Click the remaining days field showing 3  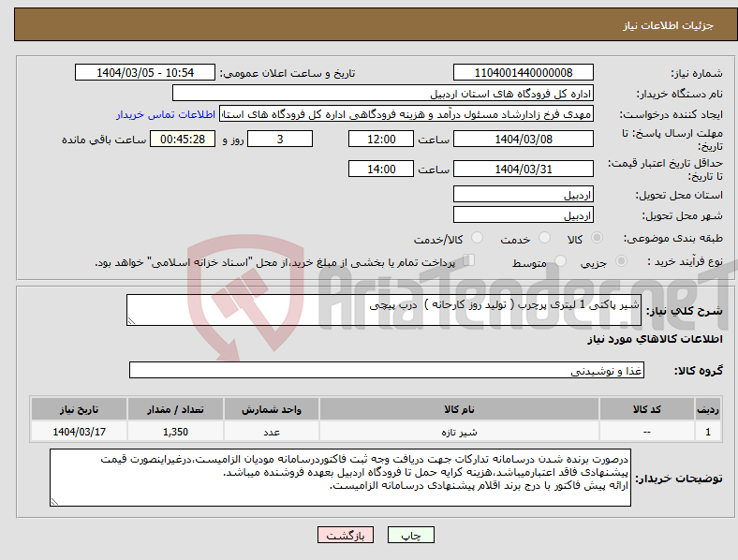pyautogui.click(x=280, y=139)
